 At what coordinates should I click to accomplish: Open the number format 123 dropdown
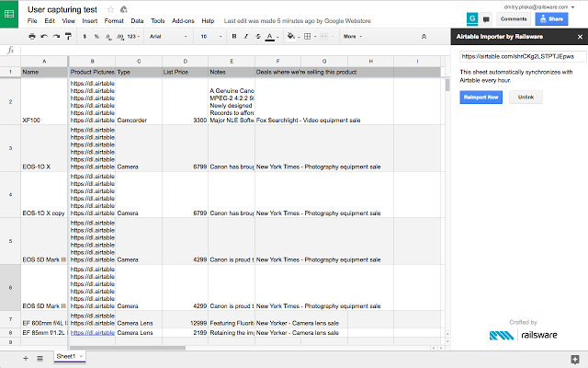click(133, 37)
